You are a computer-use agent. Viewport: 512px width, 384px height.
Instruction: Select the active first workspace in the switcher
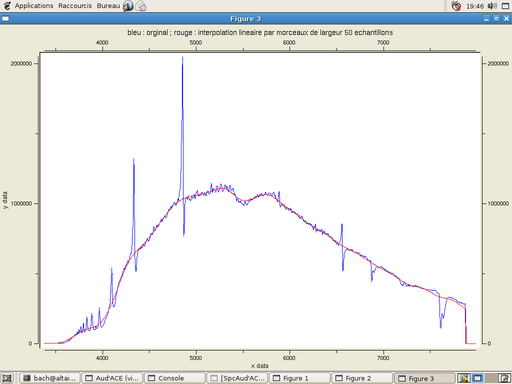click(x=478, y=378)
